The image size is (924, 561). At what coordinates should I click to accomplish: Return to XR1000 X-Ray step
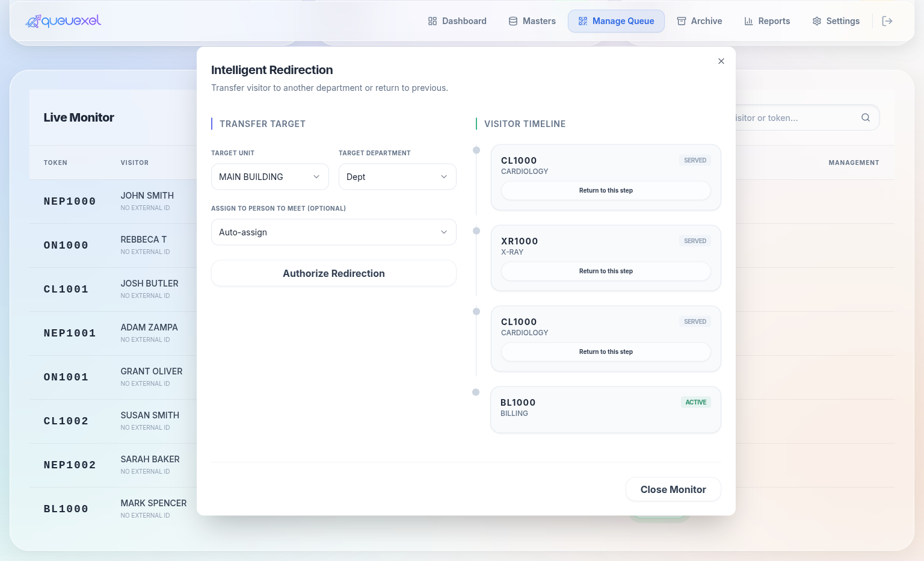[606, 271]
